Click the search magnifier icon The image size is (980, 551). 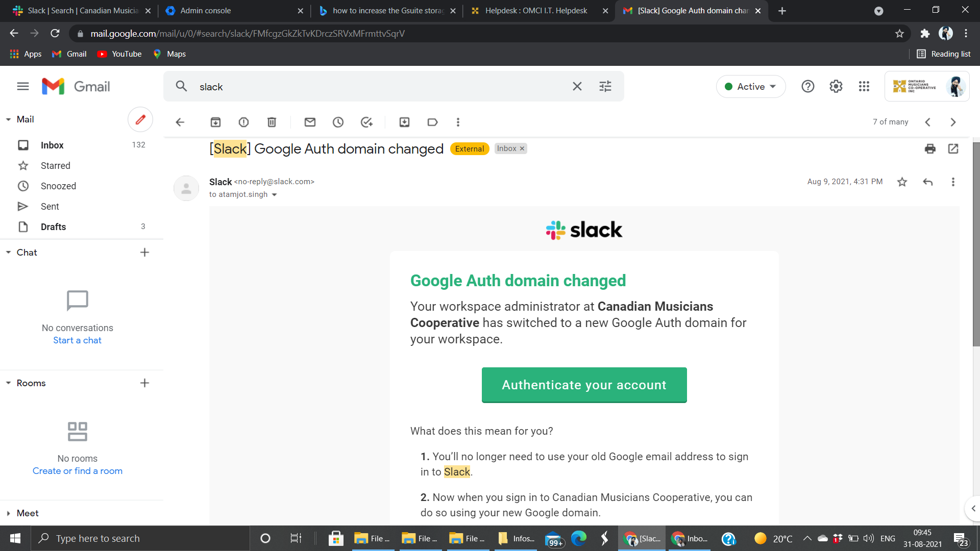click(x=181, y=86)
